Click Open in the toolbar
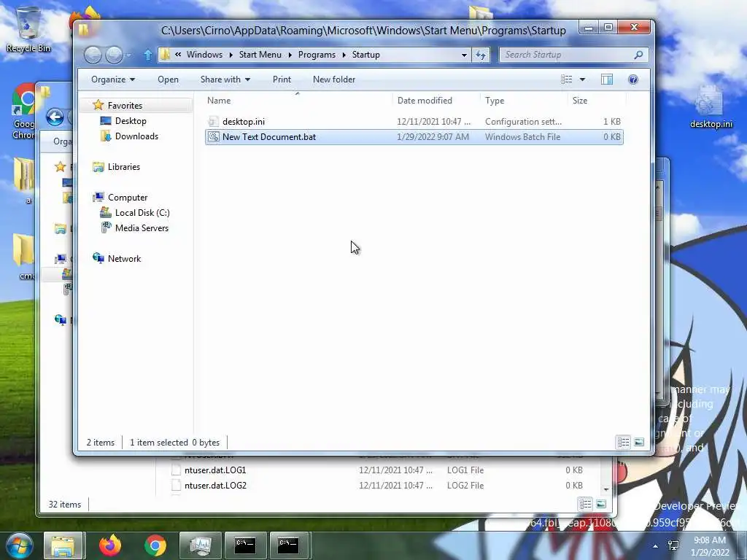 [169, 79]
